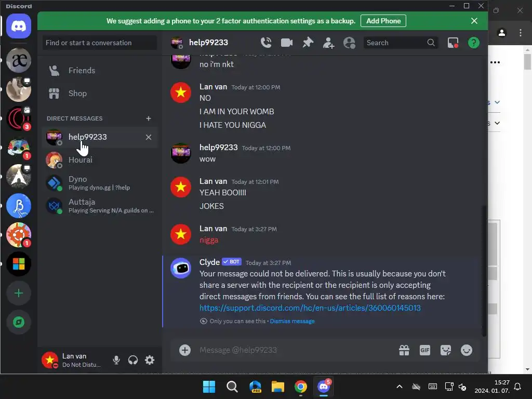Attach file plus button in message bar
The width and height of the screenshot is (532, 399).
point(185,350)
